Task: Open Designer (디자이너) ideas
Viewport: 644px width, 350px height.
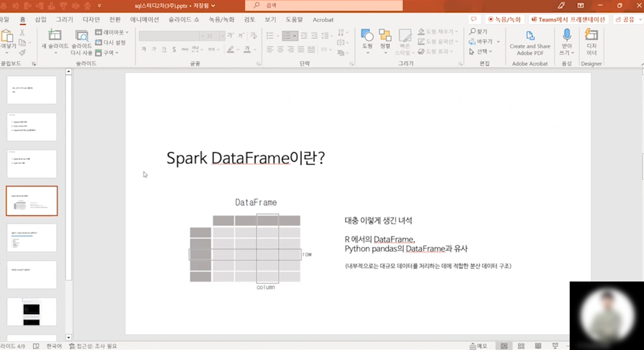Action: pos(591,42)
